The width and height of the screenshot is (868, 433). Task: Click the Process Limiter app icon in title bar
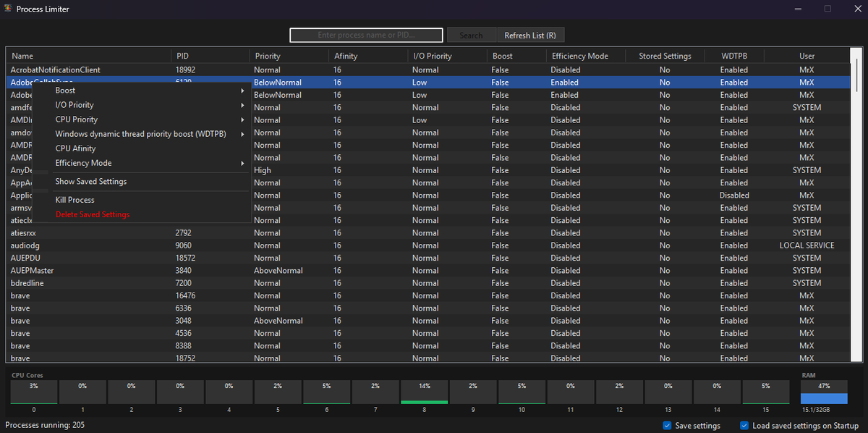[x=7, y=9]
